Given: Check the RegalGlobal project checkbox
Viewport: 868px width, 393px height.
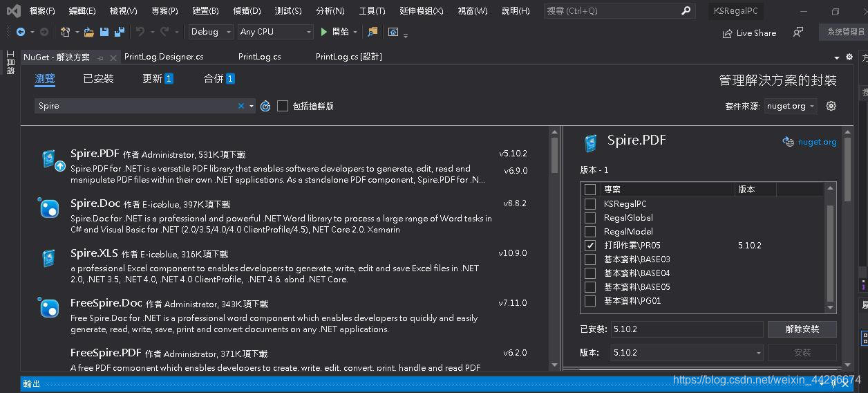Looking at the screenshot, I should pos(590,218).
